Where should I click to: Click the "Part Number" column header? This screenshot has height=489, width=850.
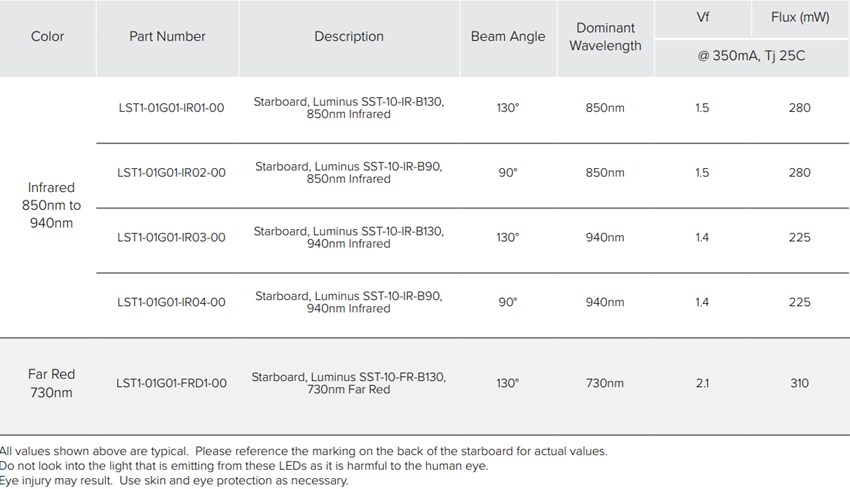[x=167, y=37]
